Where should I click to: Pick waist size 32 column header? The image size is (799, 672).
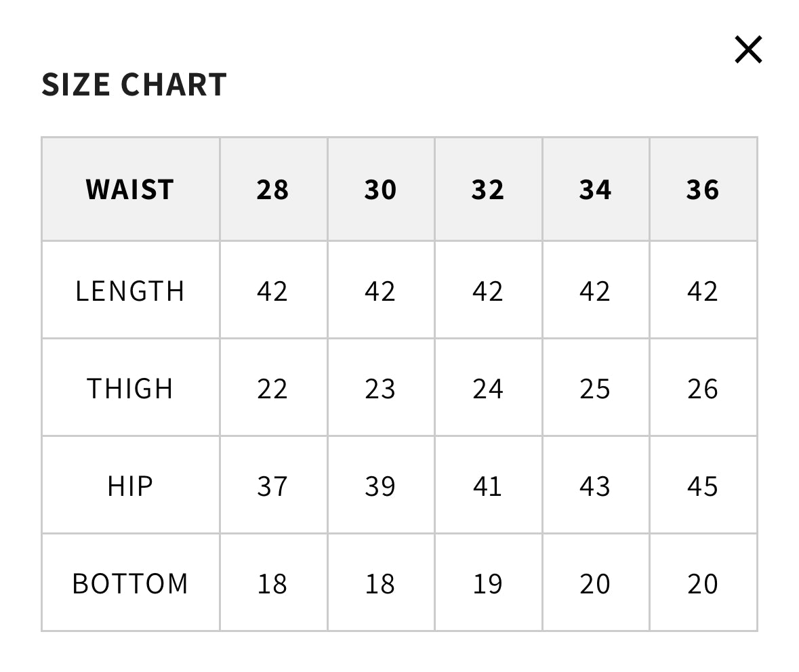[488, 190]
